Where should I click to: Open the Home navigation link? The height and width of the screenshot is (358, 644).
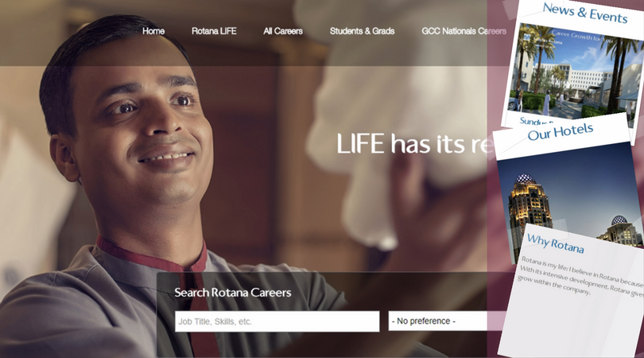(x=153, y=31)
